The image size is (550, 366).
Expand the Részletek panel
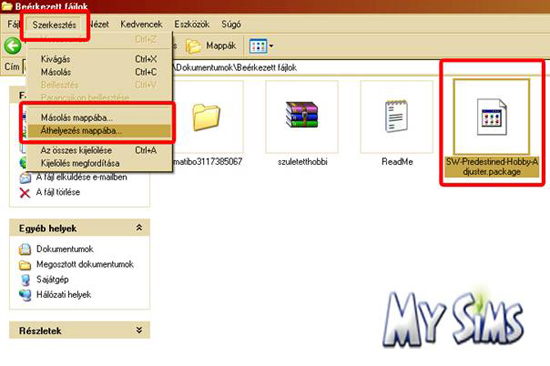point(139,330)
